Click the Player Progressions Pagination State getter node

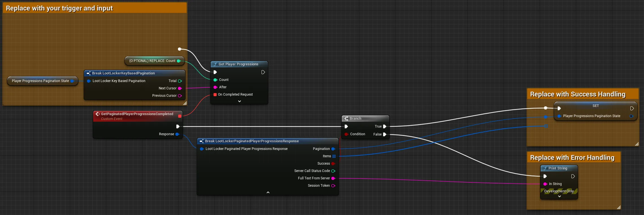coord(42,81)
